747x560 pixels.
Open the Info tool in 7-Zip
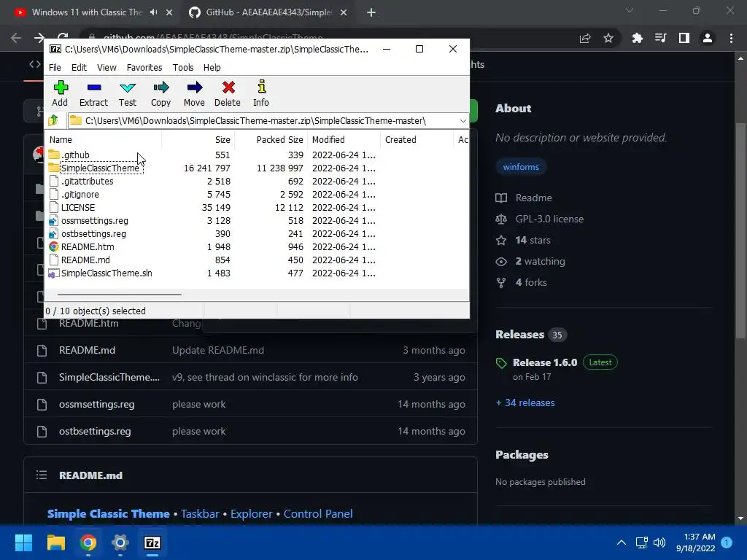(261, 93)
